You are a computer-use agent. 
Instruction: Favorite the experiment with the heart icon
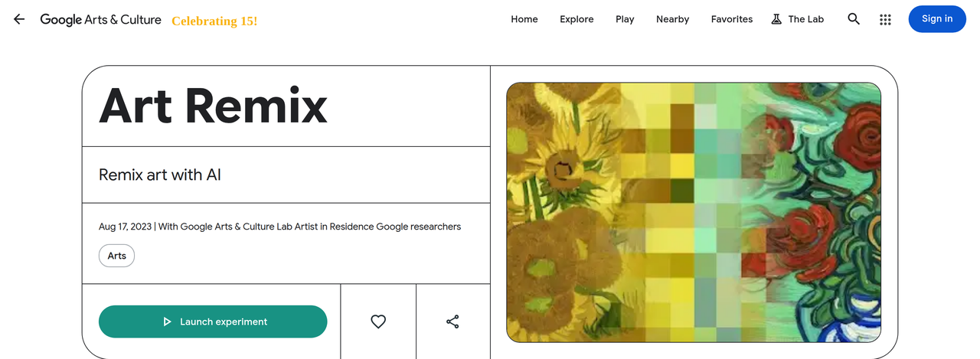pos(378,321)
